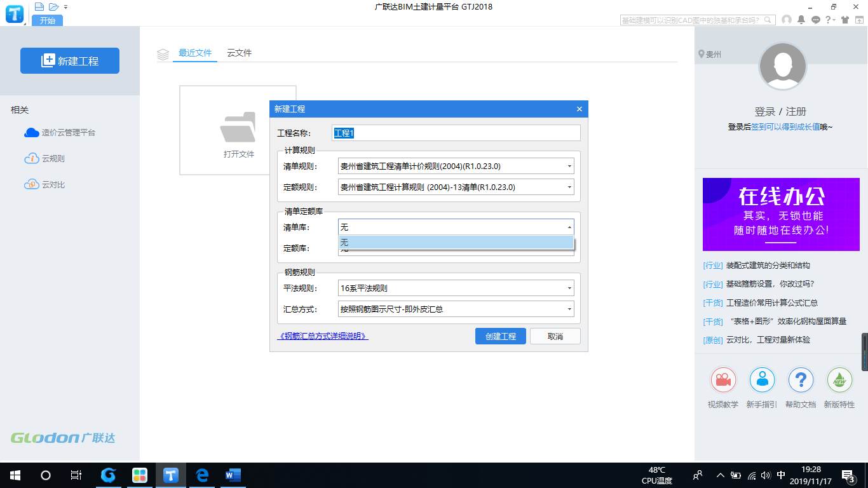Screen dimensions: 868x488
Task: Select the 开始 ribbon tab
Action: [x=48, y=20]
